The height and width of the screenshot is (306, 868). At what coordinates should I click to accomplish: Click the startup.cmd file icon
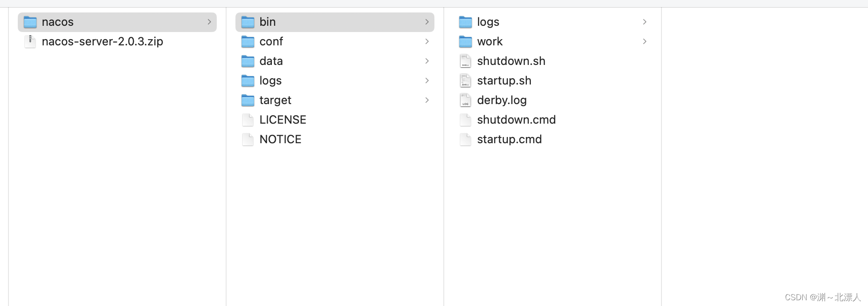(465, 139)
